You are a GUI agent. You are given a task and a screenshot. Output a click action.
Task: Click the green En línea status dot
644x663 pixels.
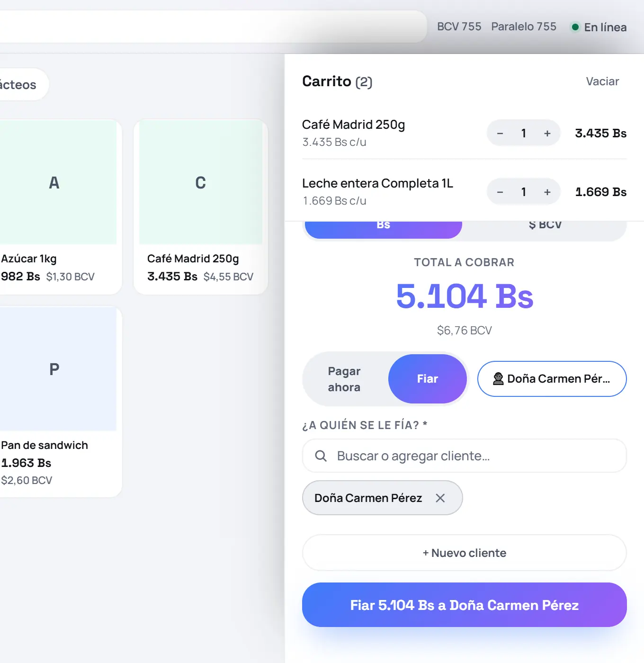tap(575, 27)
